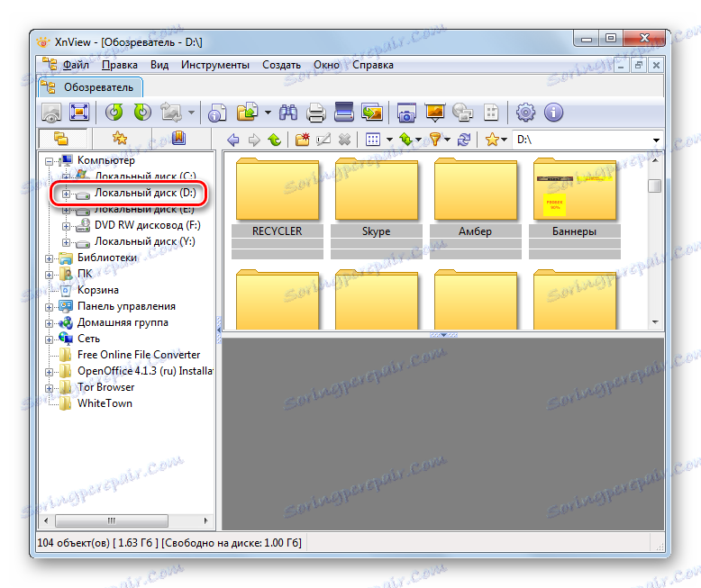Open options with the gear icon
The width and height of the screenshot is (701, 588).
(526, 113)
